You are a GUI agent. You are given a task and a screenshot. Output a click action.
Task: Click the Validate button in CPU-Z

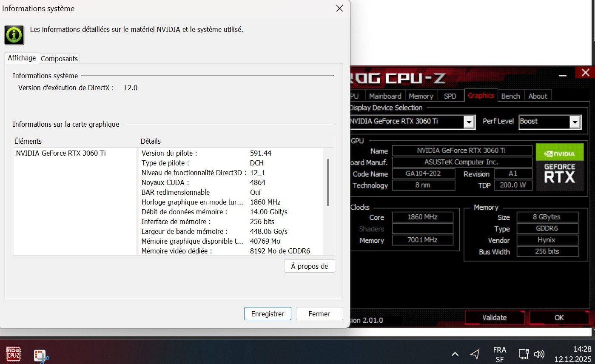coord(495,318)
